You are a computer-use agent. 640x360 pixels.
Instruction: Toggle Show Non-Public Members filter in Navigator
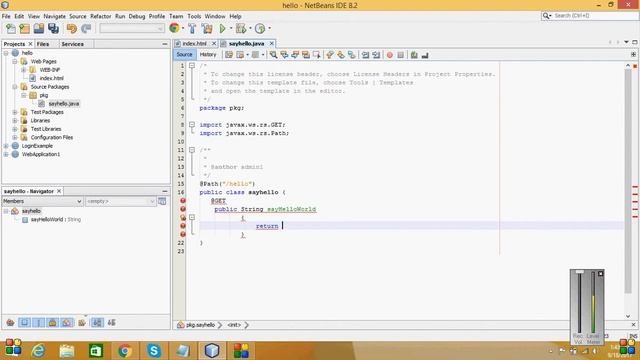click(52, 323)
